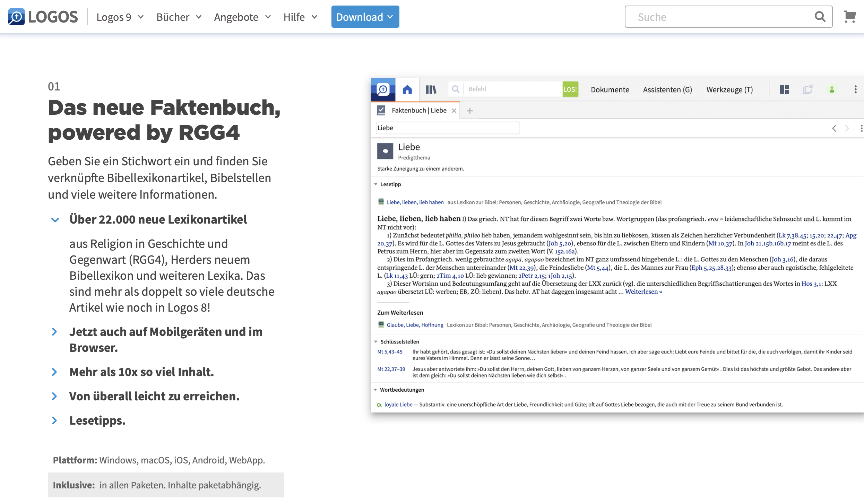Viewport: 864px width, 504px height.
Task: Open the Download dropdown button
Action: (x=365, y=17)
